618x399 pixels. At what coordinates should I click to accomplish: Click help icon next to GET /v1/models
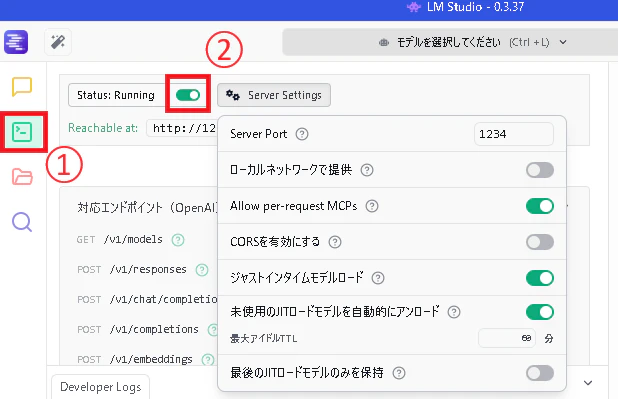pyautogui.click(x=178, y=240)
